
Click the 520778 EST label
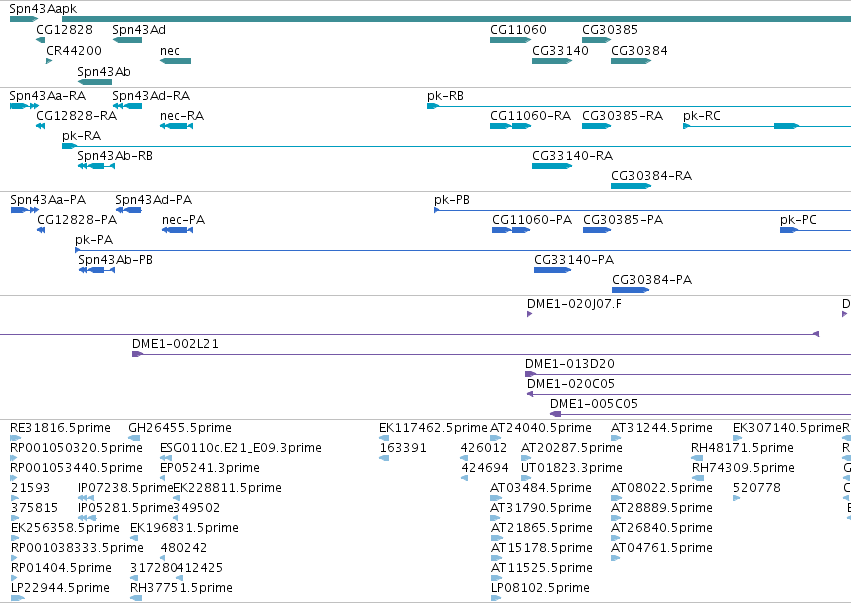(x=757, y=489)
